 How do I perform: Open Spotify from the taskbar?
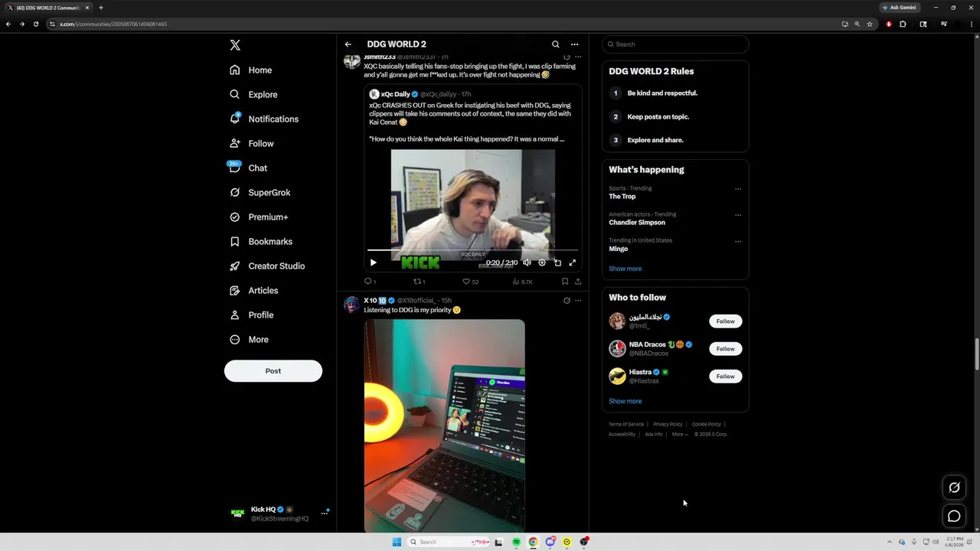coord(516,542)
